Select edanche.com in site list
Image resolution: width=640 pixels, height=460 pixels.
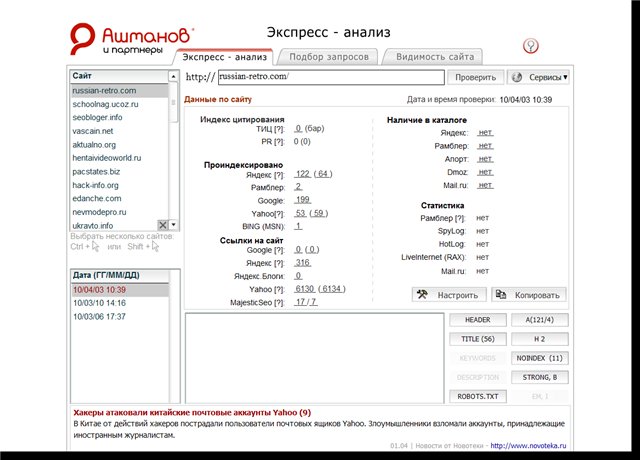pyautogui.click(x=119, y=198)
